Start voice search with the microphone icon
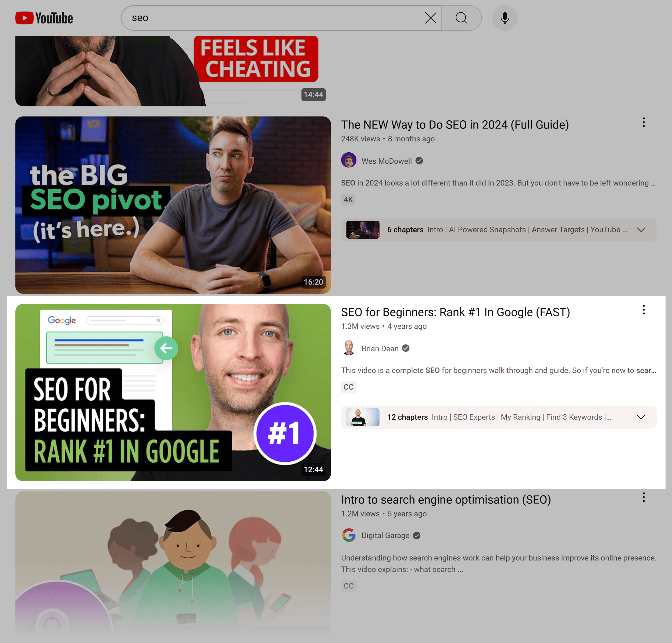This screenshot has height=643, width=672. 505,18
